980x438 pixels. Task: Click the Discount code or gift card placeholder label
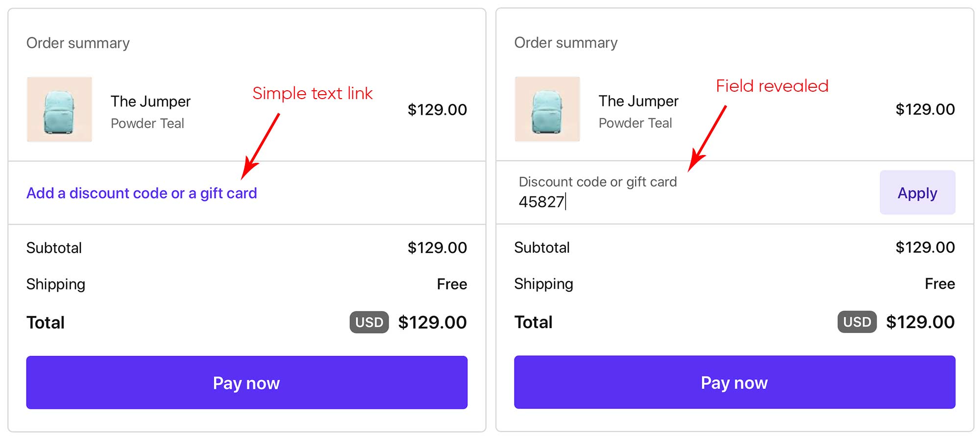pos(598,181)
